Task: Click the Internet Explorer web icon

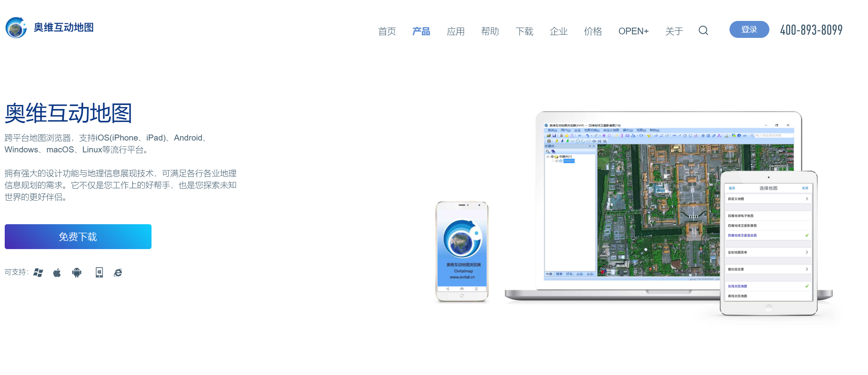Action: (118, 272)
